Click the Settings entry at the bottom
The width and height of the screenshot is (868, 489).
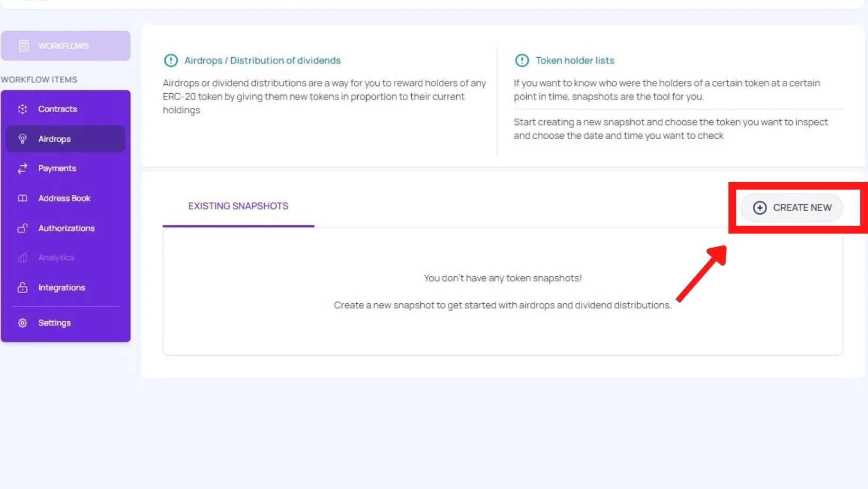point(55,323)
